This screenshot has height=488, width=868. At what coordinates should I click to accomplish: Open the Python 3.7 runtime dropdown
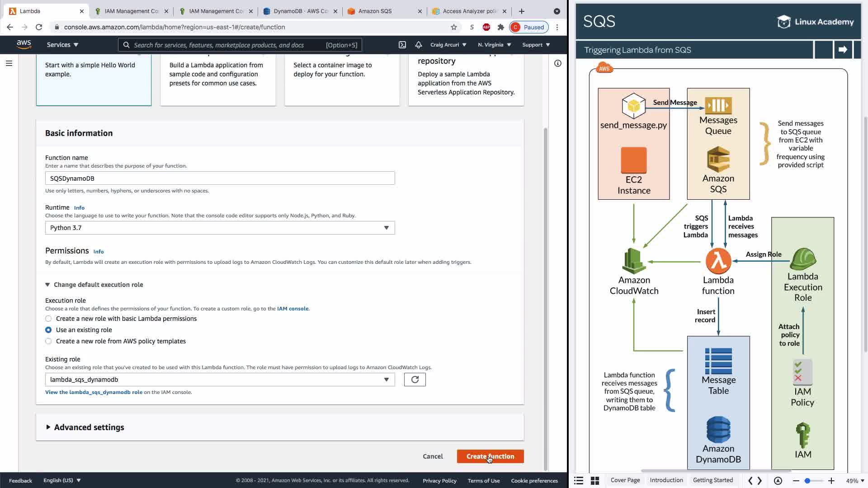[x=220, y=228]
